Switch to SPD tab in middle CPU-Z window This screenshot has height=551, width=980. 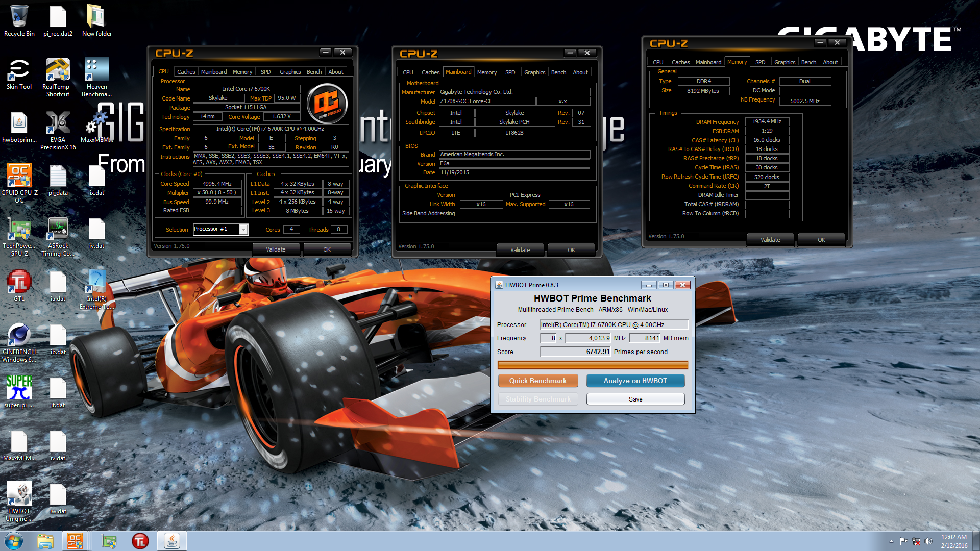[510, 72]
